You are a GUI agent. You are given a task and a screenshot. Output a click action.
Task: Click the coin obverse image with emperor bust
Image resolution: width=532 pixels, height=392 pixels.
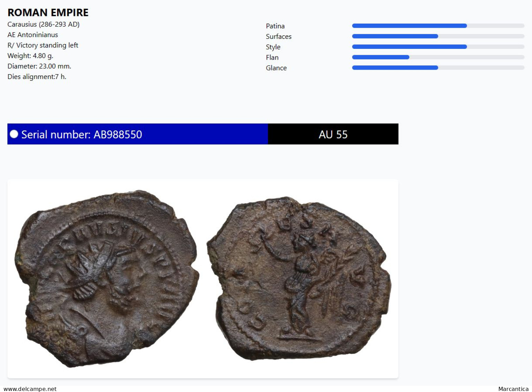pos(107,278)
